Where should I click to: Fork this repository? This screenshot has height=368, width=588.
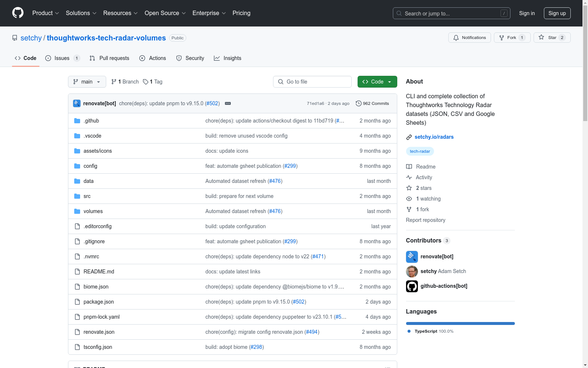point(512,38)
